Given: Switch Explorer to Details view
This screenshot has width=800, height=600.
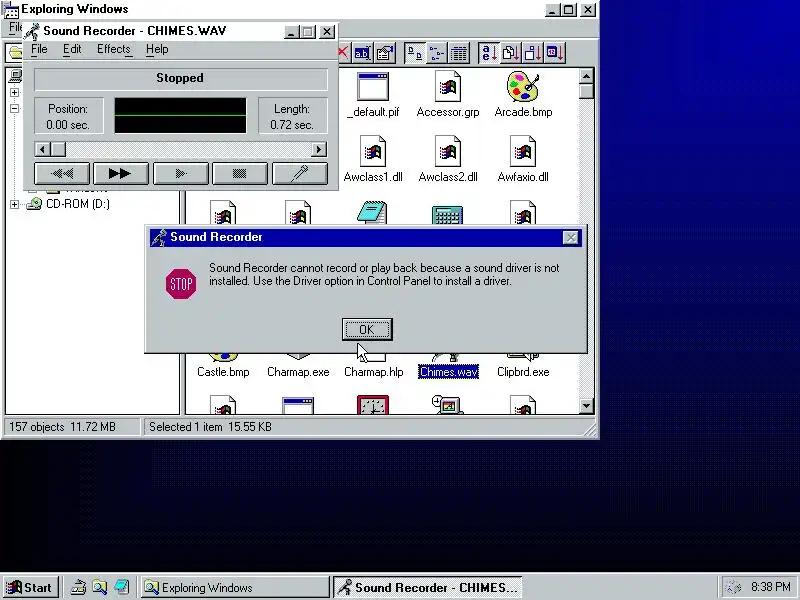Looking at the screenshot, I should pos(459,53).
